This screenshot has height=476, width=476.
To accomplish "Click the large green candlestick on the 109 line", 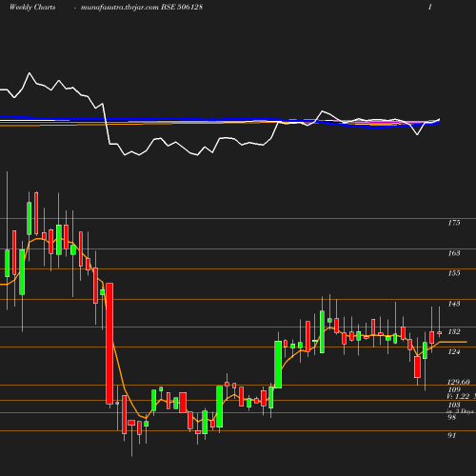I will coord(278,365).
